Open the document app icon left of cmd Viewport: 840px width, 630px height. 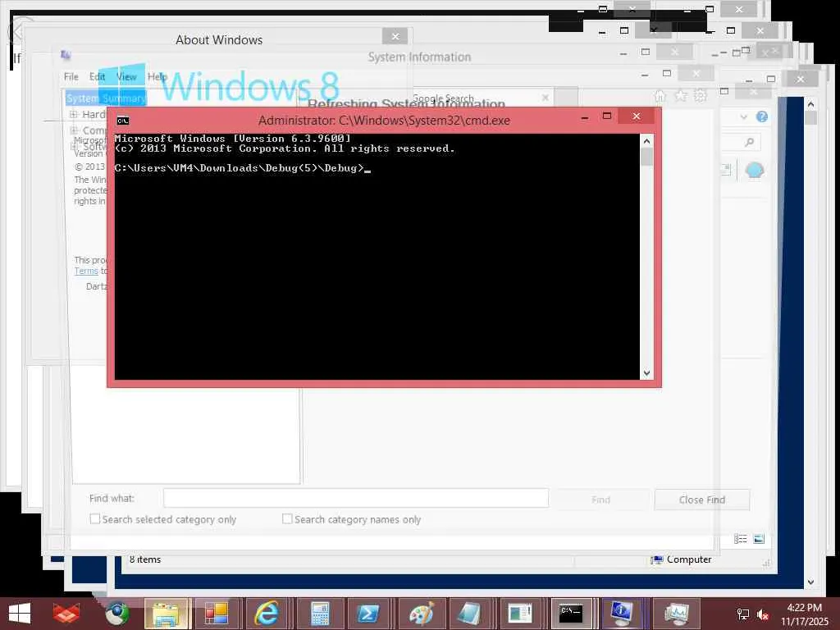pos(520,614)
